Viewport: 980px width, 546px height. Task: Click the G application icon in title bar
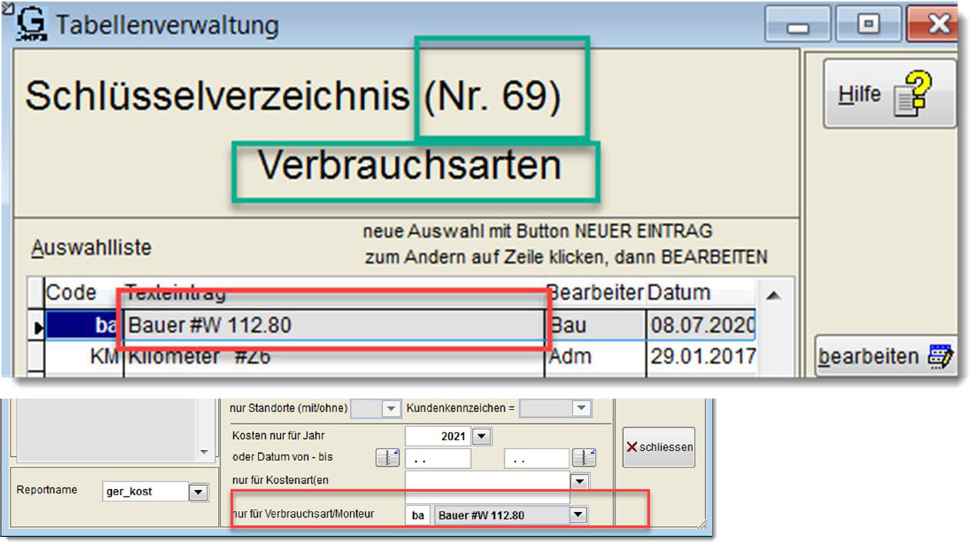(x=32, y=24)
